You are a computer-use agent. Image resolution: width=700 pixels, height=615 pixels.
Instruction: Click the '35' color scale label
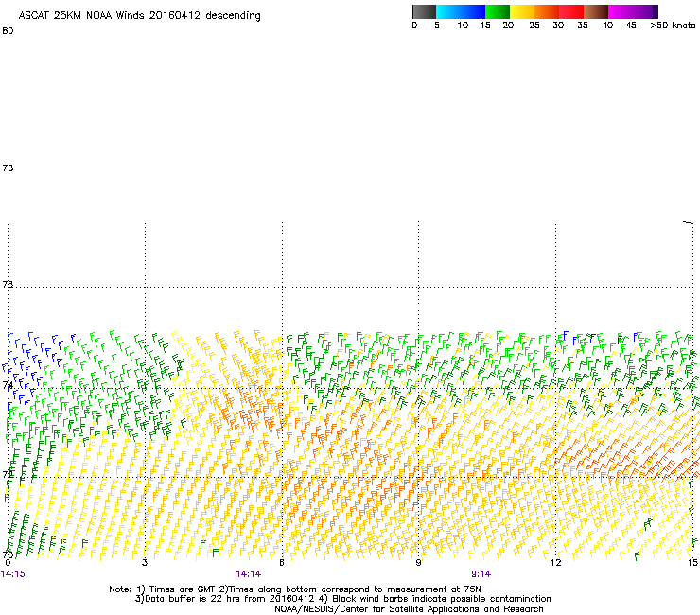[583, 26]
